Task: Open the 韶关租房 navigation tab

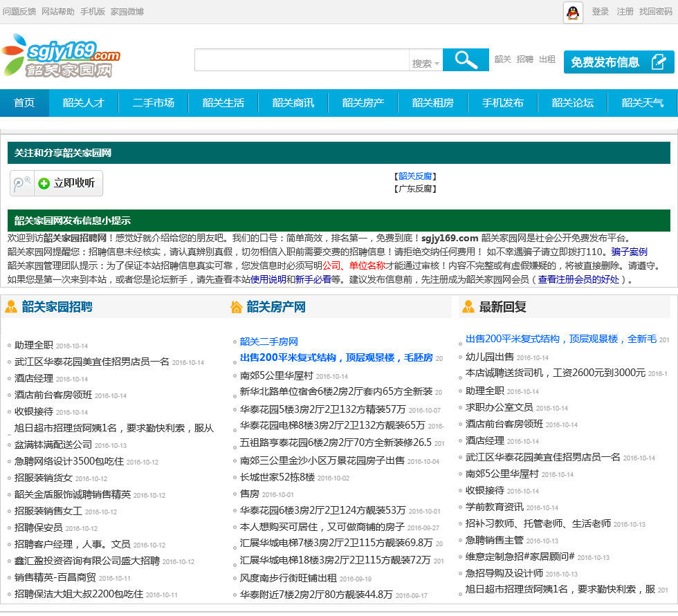Action: (433, 103)
